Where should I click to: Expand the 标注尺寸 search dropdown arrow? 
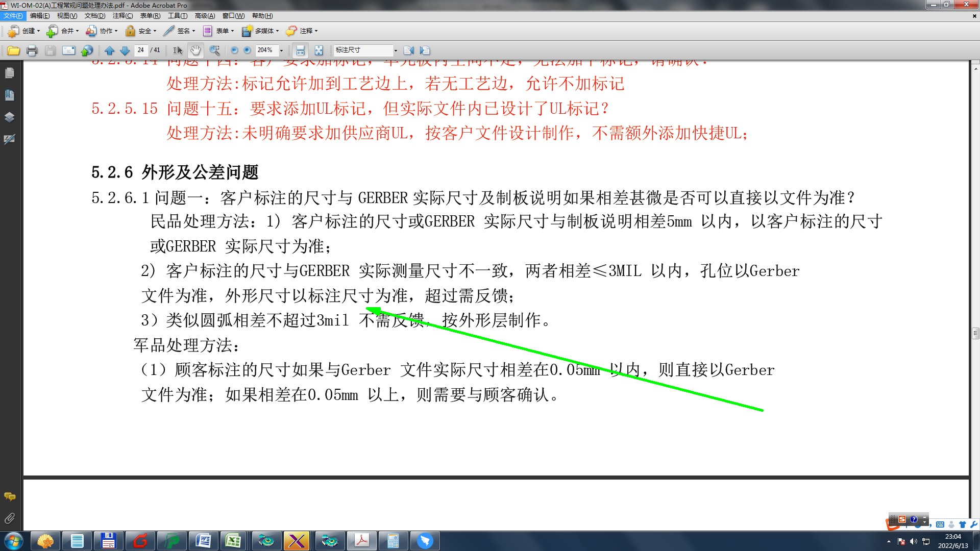pos(396,51)
